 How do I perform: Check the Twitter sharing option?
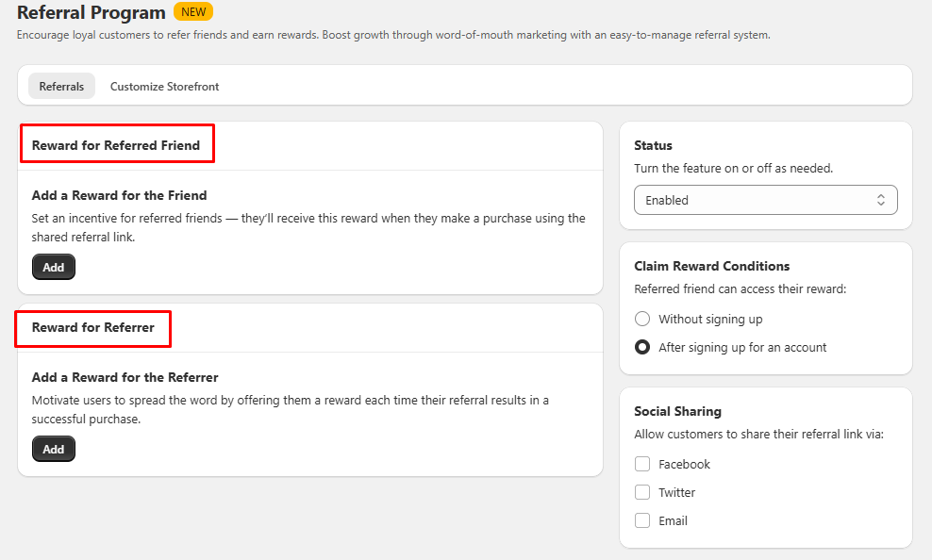point(642,492)
